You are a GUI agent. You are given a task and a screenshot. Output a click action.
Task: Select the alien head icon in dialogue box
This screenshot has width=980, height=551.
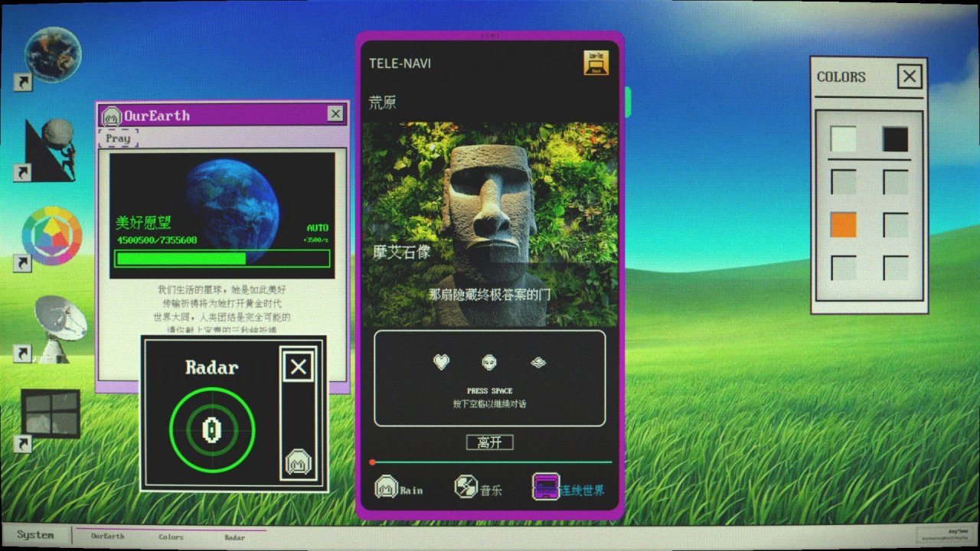click(x=489, y=362)
